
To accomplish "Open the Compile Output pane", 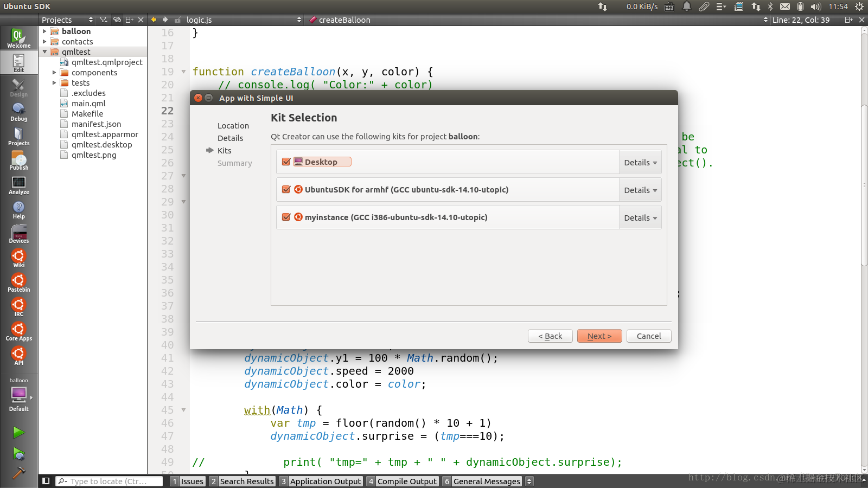I will pyautogui.click(x=403, y=481).
